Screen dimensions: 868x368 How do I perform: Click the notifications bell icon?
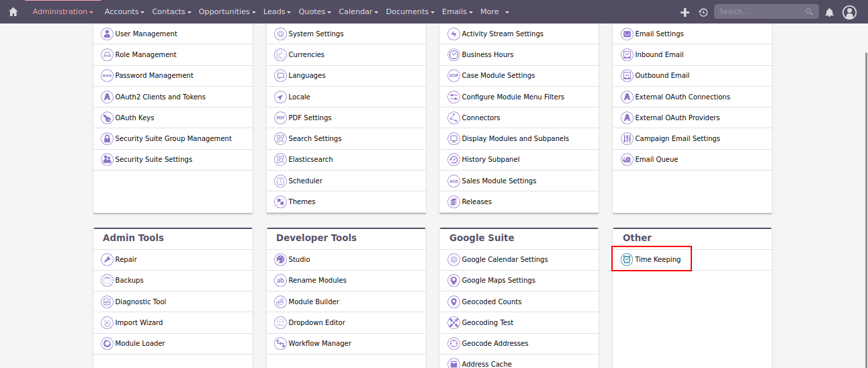pyautogui.click(x=829, y=12)
